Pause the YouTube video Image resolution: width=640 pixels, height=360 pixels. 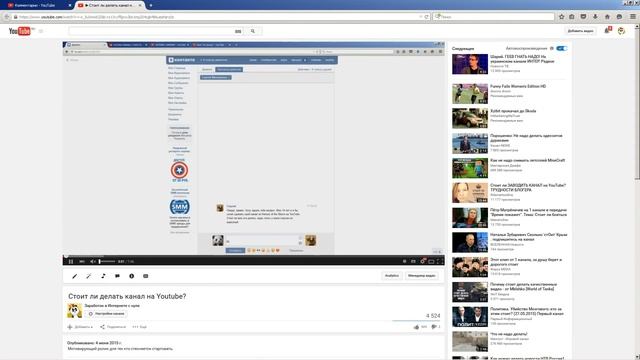click(71, 261)
